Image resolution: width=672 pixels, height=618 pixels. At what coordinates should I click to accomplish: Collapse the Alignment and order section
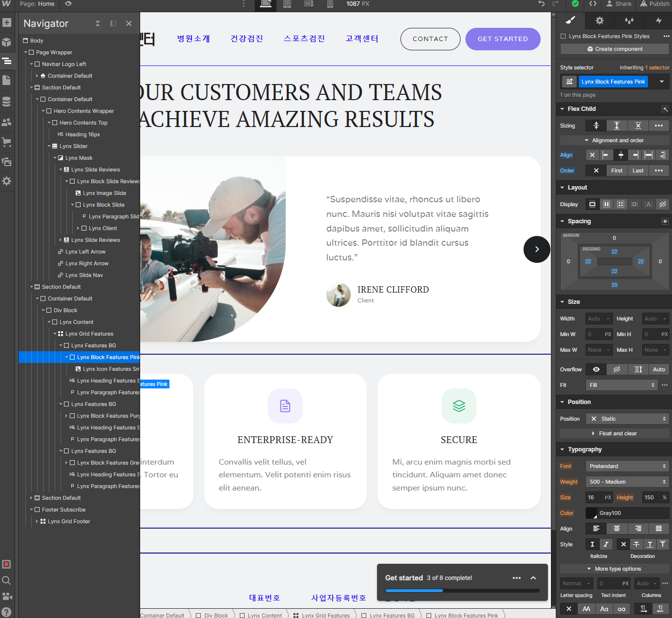point(614,140)
